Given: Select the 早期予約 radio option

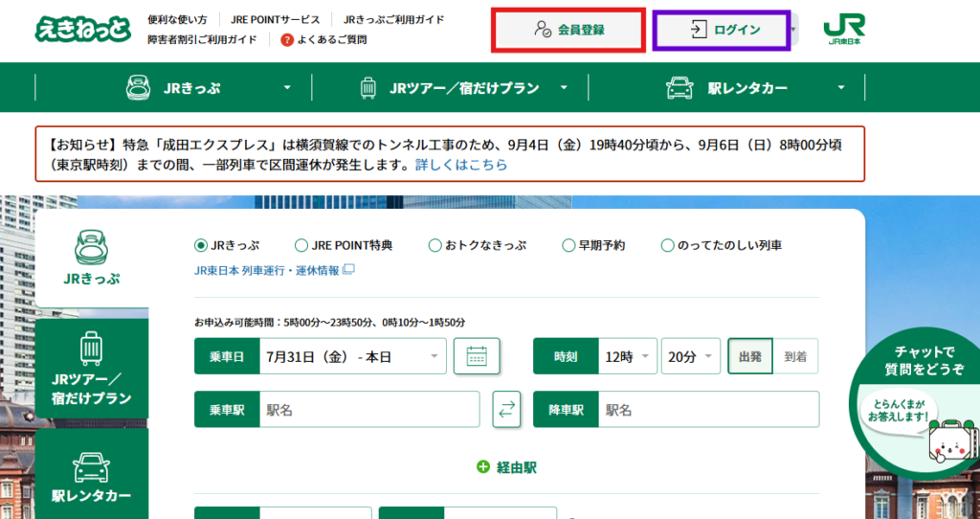Looking at the screenshot, I should click(568, 246).
